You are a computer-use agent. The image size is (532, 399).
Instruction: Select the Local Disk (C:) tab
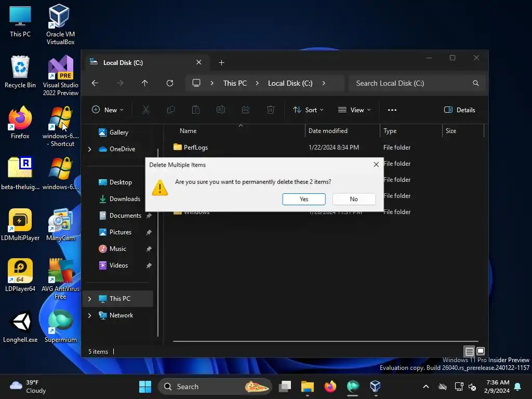(146, 62)
